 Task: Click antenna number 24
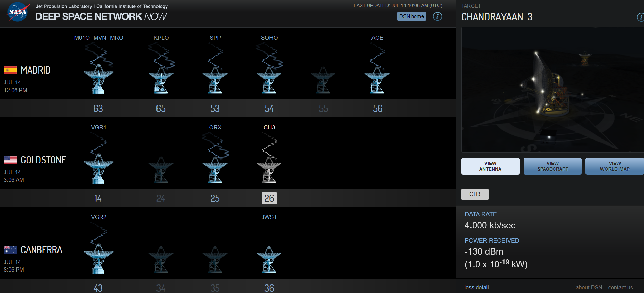[161, 198]
